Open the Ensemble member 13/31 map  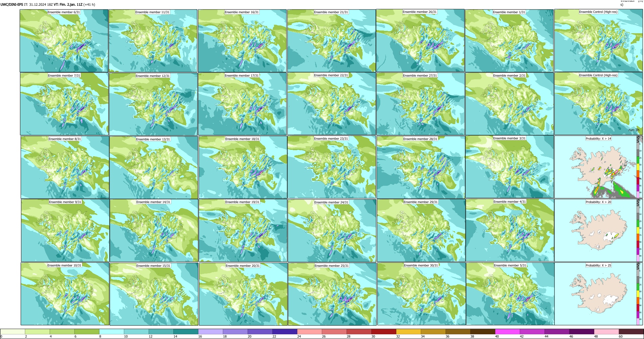click(154, 167)
